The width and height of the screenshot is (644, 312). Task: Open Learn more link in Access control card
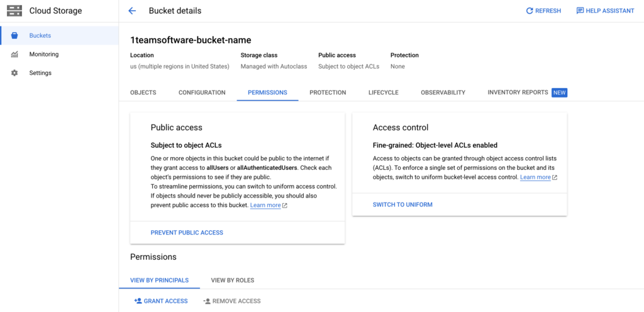pyautogui.click(x=535, y=177)
